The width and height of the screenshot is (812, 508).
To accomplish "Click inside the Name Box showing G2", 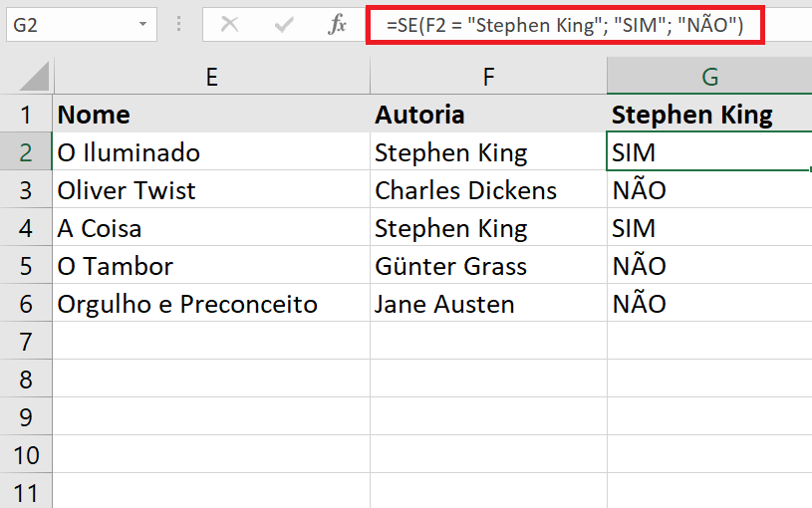I will [73, 24].
